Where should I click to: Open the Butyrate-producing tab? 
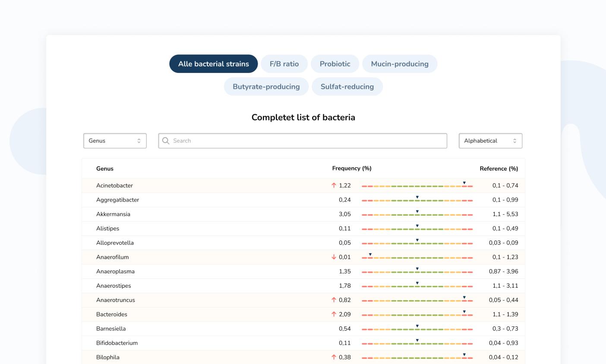pos(266,87)
